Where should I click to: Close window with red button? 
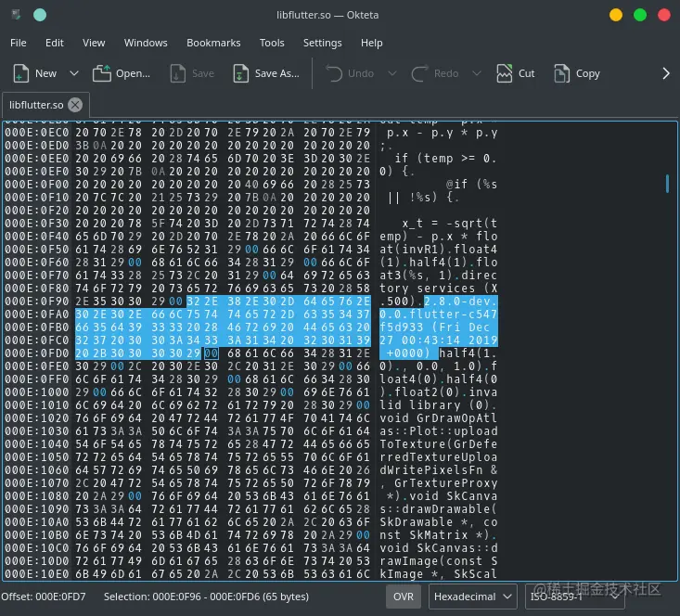pos(664,15)
